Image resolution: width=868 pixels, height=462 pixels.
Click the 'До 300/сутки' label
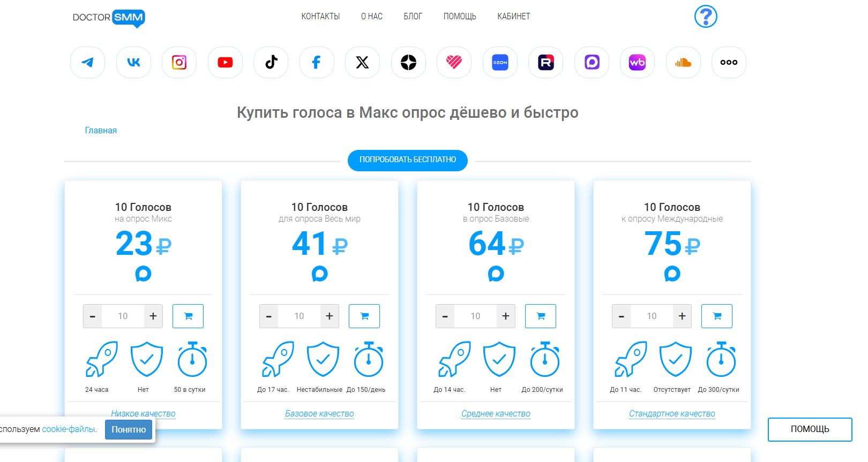click(x=719, y=390)
